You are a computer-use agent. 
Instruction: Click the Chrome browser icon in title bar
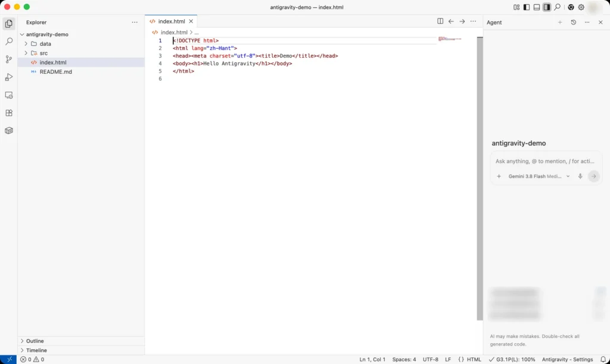(571, 7)
